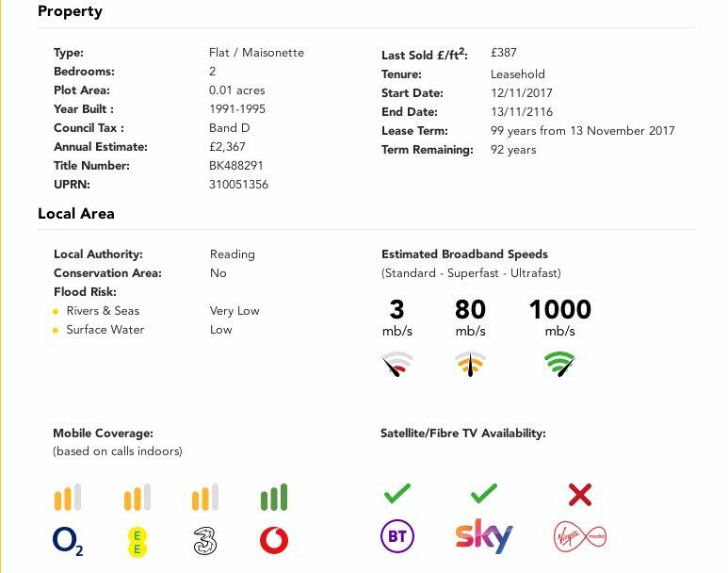
Task: Click the UPRN value 310051356
Action: click(x=238, y=185)
